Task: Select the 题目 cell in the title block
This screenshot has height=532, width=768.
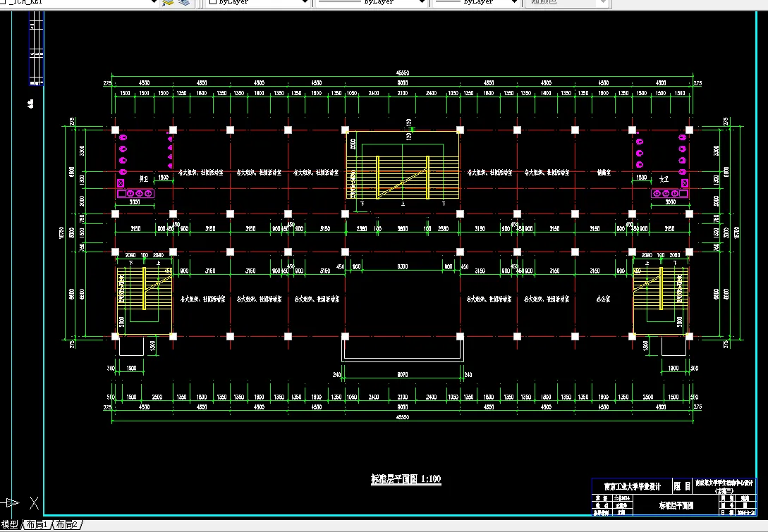Action: pos(682,486)
